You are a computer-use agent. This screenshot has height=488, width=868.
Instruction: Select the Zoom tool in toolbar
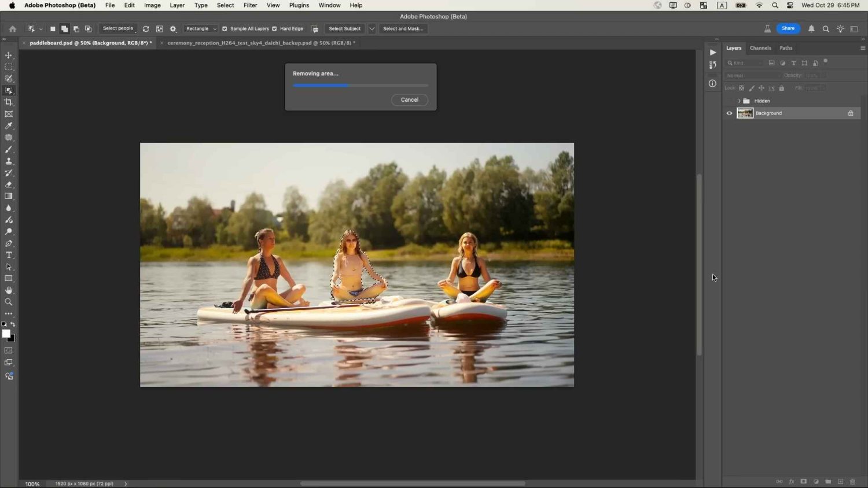click(x=9, y=302)
